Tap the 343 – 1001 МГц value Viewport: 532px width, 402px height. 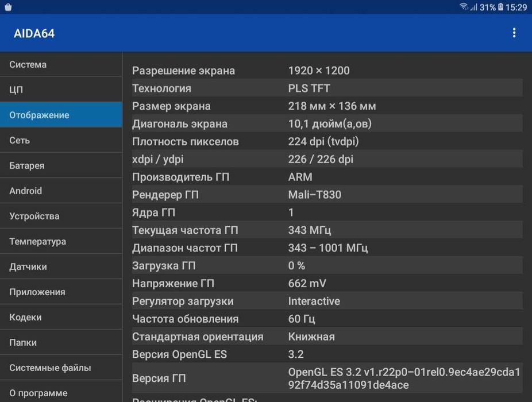click(x=327, y=248)
